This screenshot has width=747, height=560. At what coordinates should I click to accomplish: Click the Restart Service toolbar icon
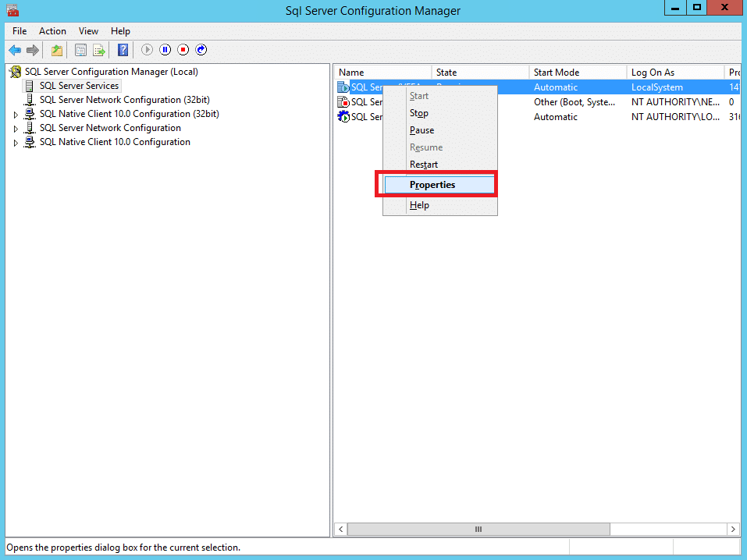click(201, 49)
